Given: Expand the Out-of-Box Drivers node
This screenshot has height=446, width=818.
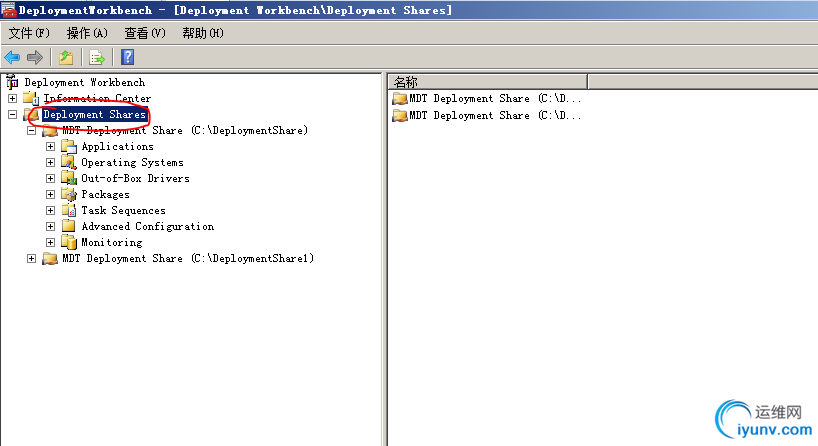Looking at the screenshot, I should tap(50, 178).
